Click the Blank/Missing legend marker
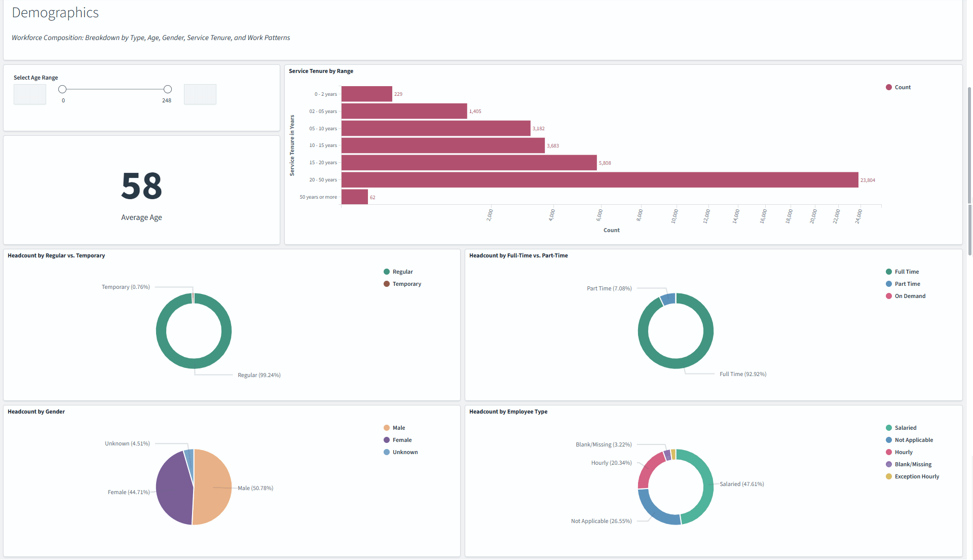 (888, 464)
